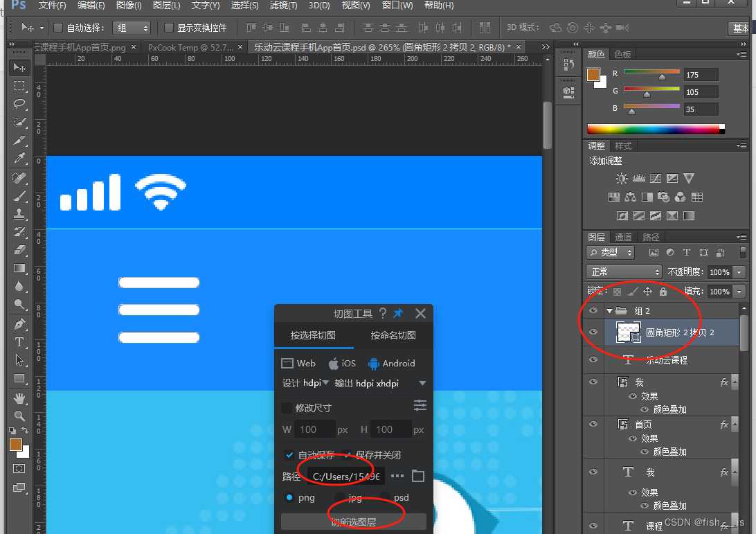Open folder icon next to path field

[x=418, y=477]
